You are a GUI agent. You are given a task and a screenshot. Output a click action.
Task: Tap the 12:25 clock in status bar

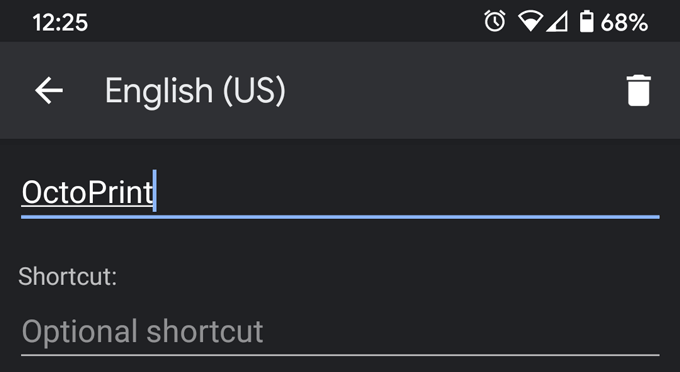click(60, 22)
